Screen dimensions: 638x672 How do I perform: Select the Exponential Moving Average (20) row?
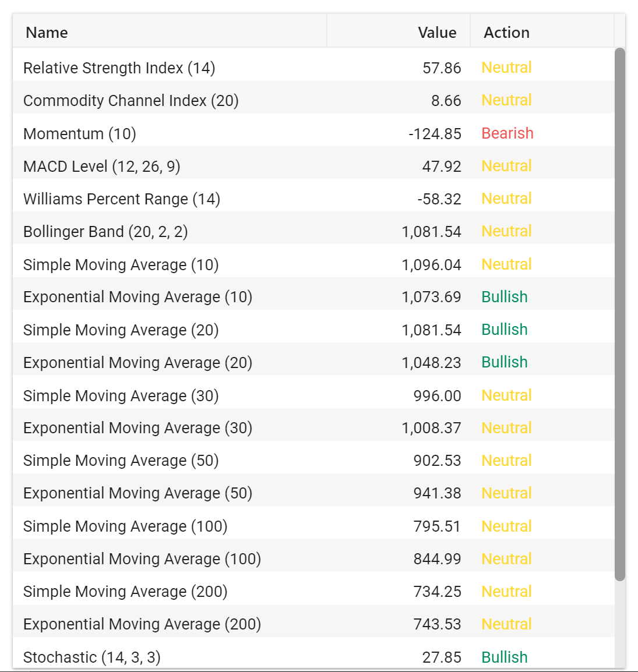313,363
